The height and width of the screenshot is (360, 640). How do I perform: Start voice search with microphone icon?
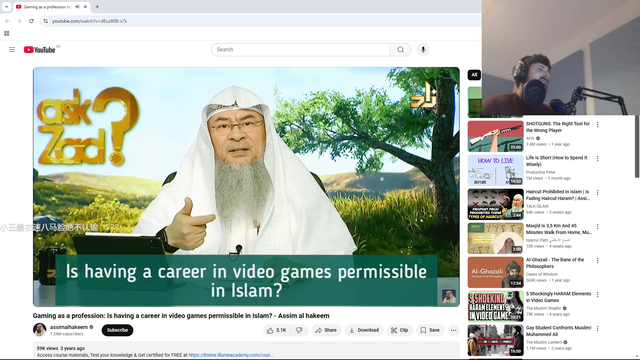point(423,49)
